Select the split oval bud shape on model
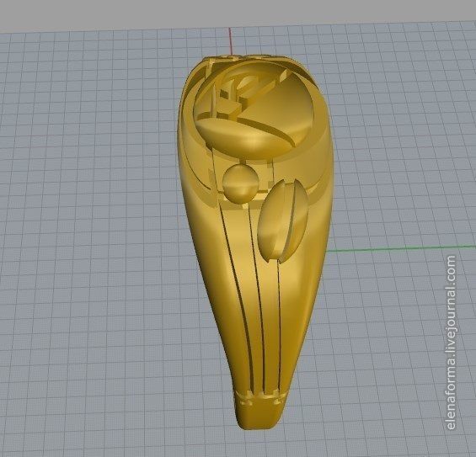Screen dimensions: 476x457 pos(283,221)
